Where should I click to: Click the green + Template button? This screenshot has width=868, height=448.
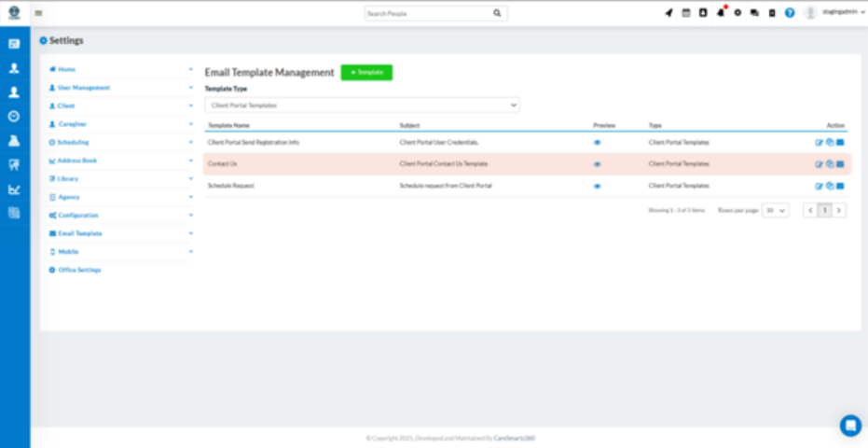366,72
